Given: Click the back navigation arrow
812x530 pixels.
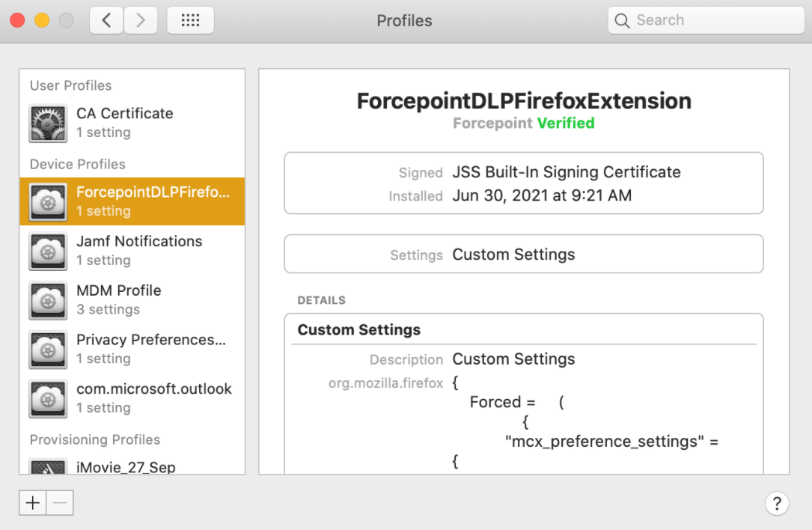Looking at the screenshot, I should click(106, 20).
